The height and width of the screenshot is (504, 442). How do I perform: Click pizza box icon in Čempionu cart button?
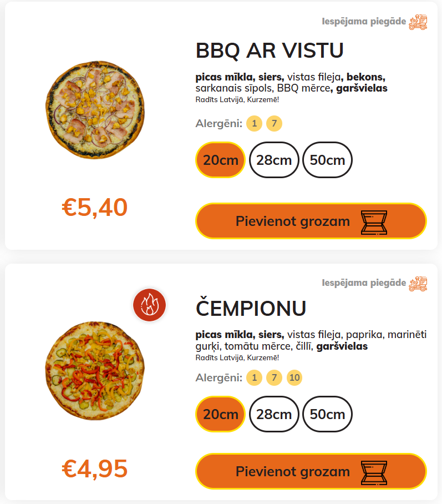click(x=374, y=472)
